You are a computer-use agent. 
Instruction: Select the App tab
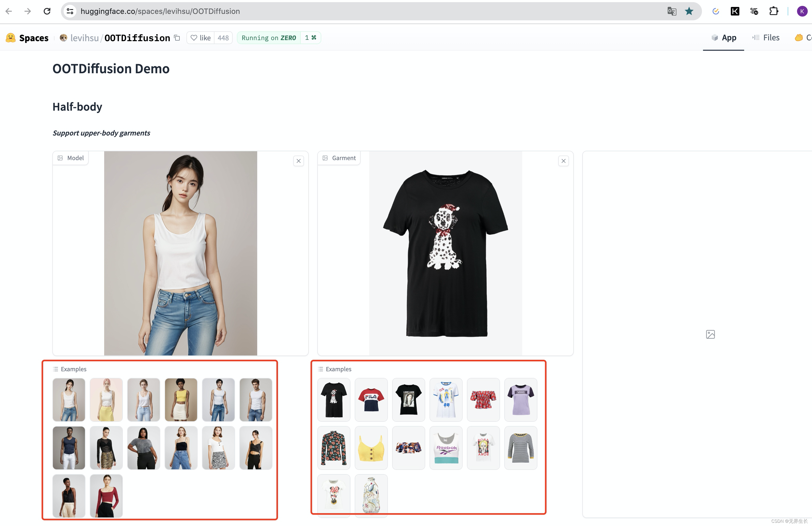click(x=724, y=37)
